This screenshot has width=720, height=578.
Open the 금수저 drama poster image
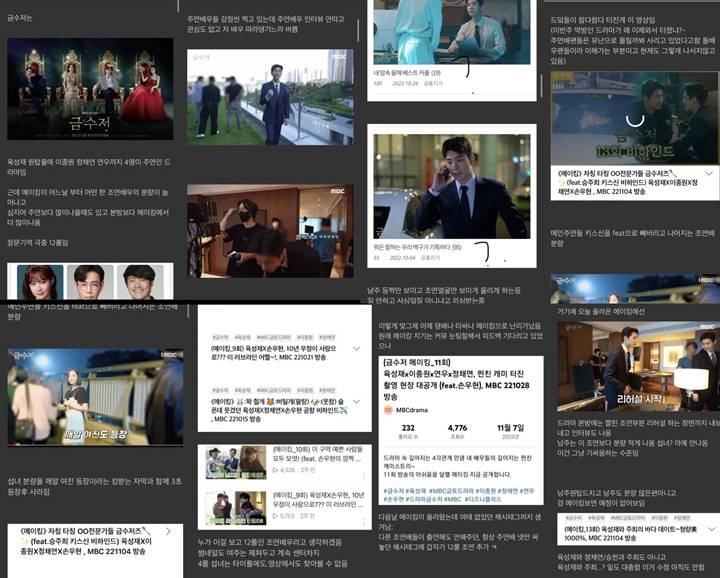90,89
